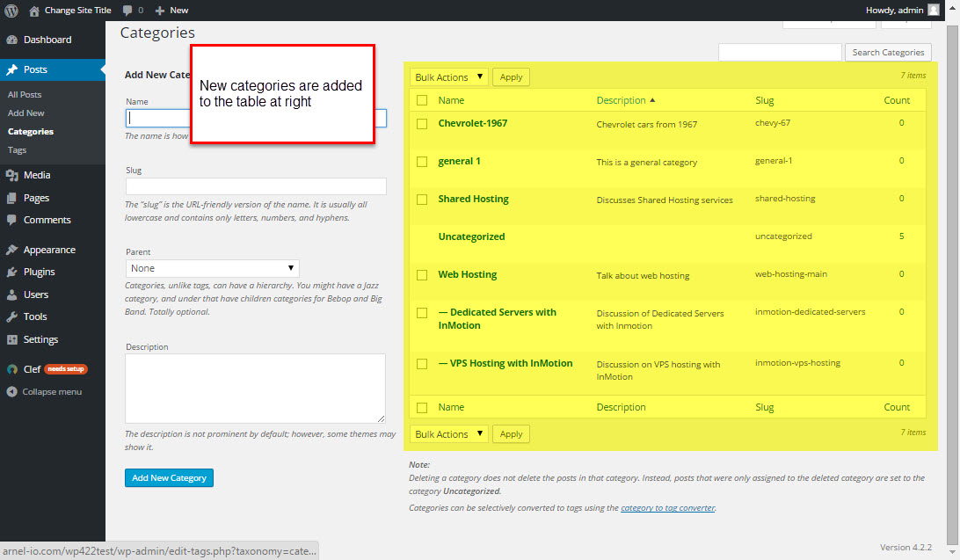Check the Web Hosting row checkbox
This screenshot has width=960, height=560.
[422, 275]
